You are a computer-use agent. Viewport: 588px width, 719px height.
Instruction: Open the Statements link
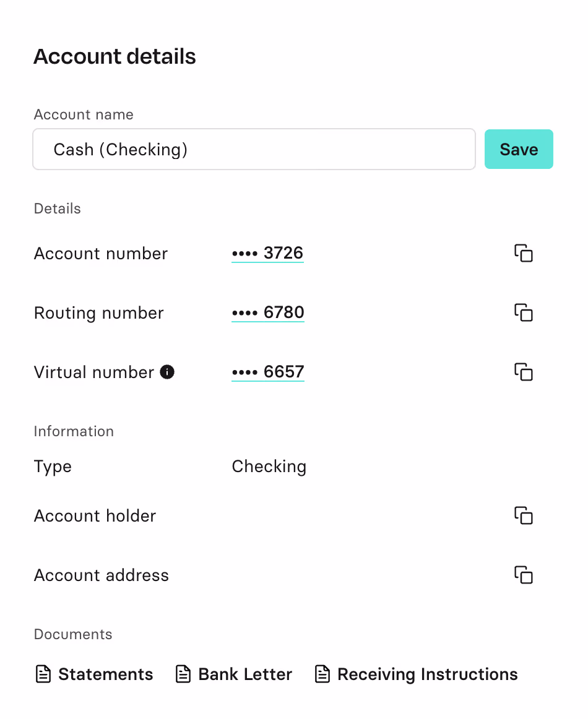click(105, 674)
